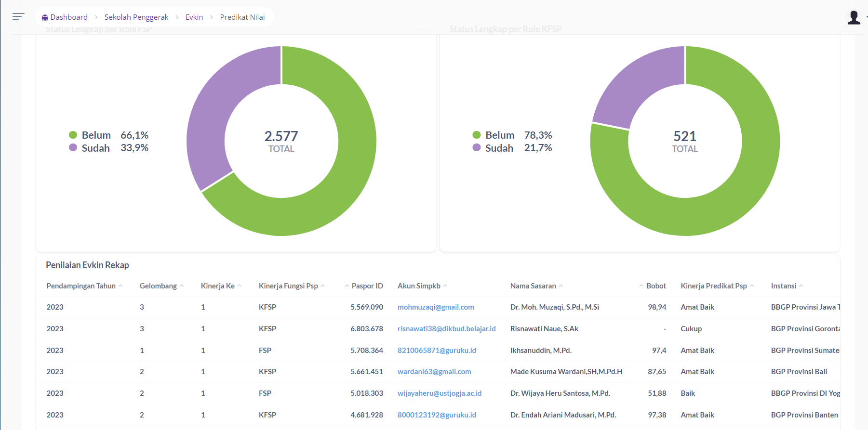868x430 pixels.
Task: Toggle Belum legend in KFSP chart
Action: coord(494,135)
